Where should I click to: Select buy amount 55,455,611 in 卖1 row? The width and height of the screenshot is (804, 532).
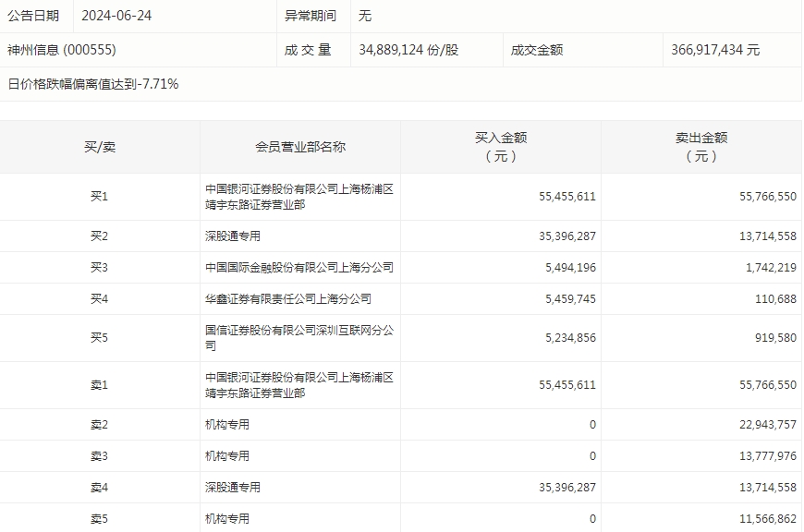coord(567,385)
